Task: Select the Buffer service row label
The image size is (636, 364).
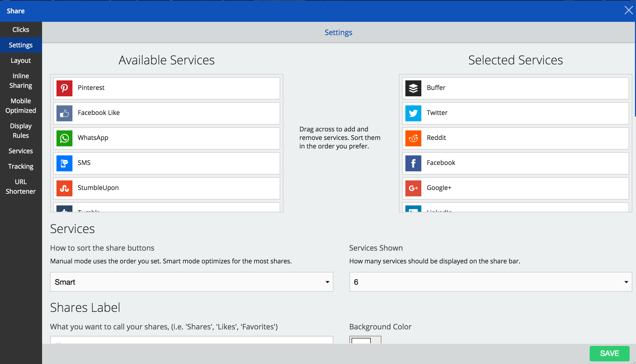Action: coord(436,88)
